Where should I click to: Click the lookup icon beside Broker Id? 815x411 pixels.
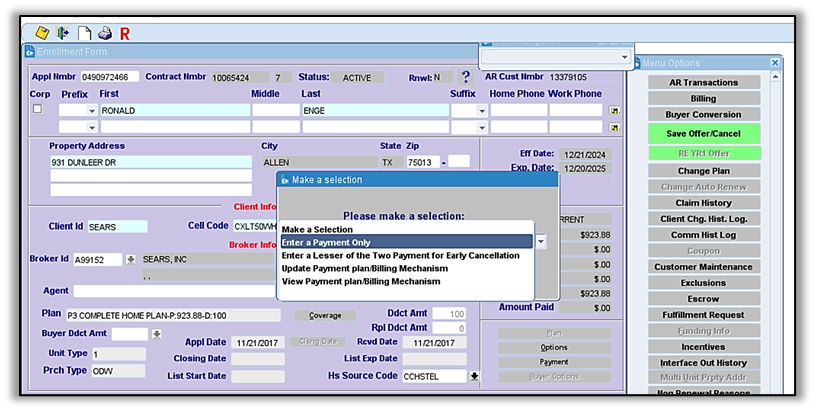[130, 260]
